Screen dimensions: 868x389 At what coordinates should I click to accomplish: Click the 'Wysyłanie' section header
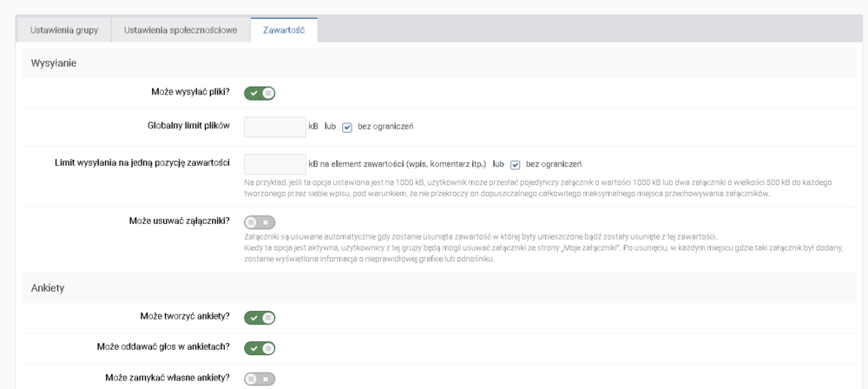54,63
